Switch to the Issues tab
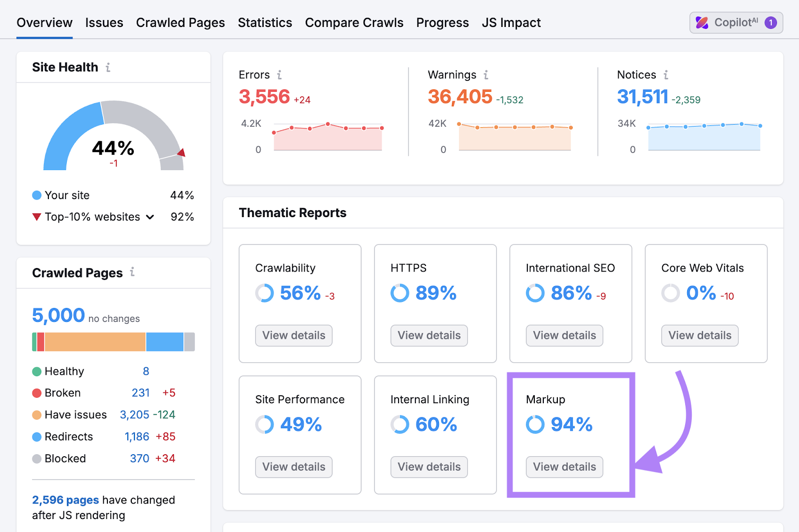799x532 pixels. (x=104, y=23)
